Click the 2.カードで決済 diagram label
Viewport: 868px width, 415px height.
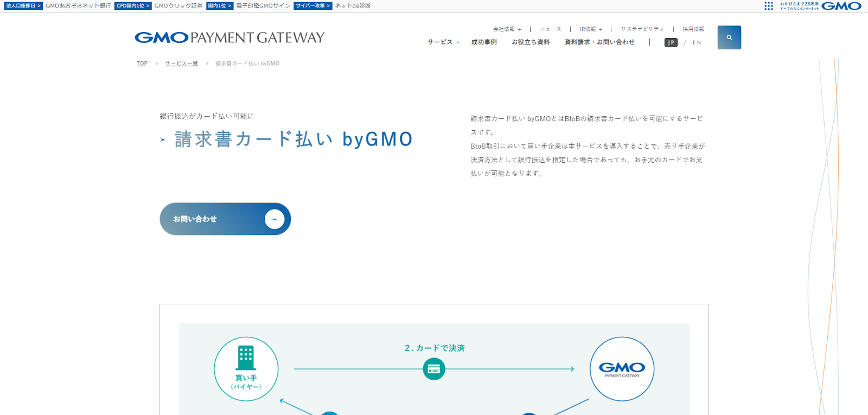[435, 348]
